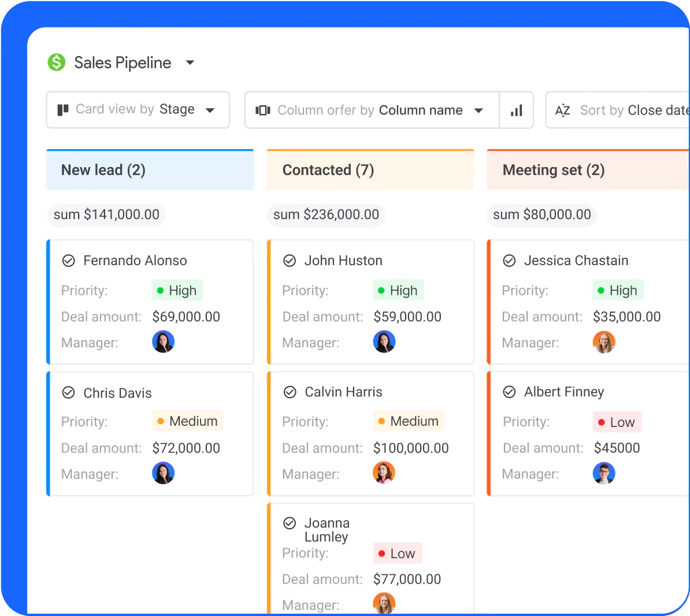Click the green dollar Sales Pipeline icon

[x=57, y=62]
